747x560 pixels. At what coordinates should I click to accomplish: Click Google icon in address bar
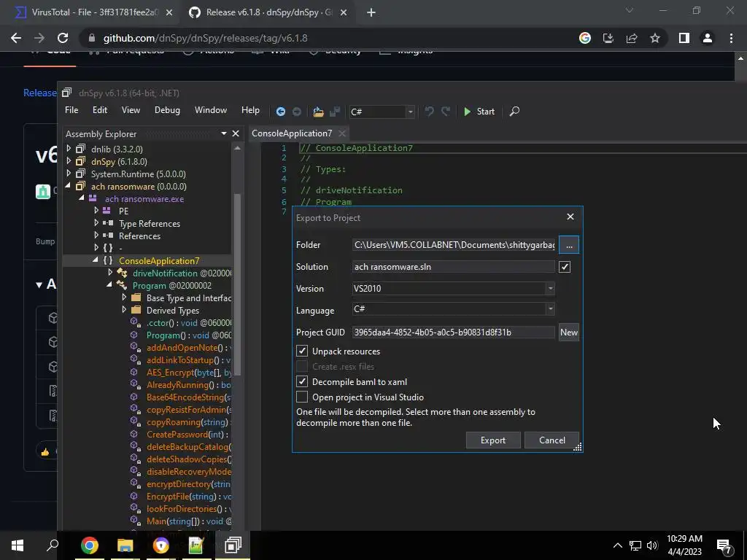(x=585, y=38)
